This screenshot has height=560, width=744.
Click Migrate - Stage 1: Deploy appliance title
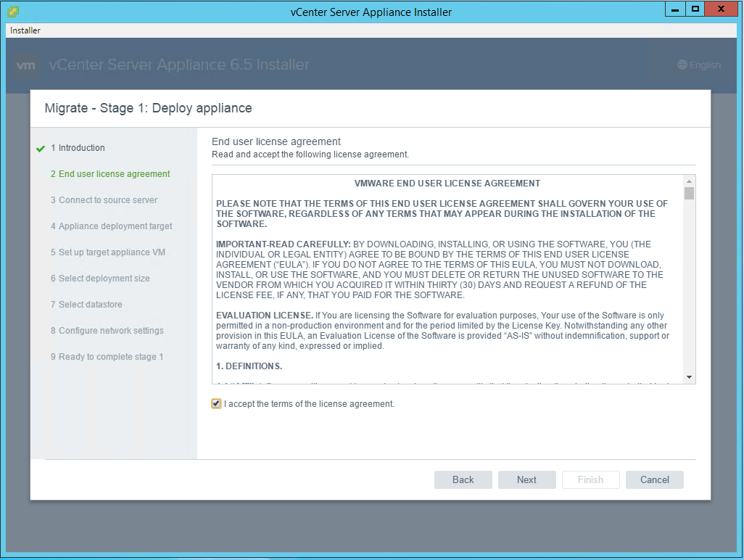pos(148,108)
